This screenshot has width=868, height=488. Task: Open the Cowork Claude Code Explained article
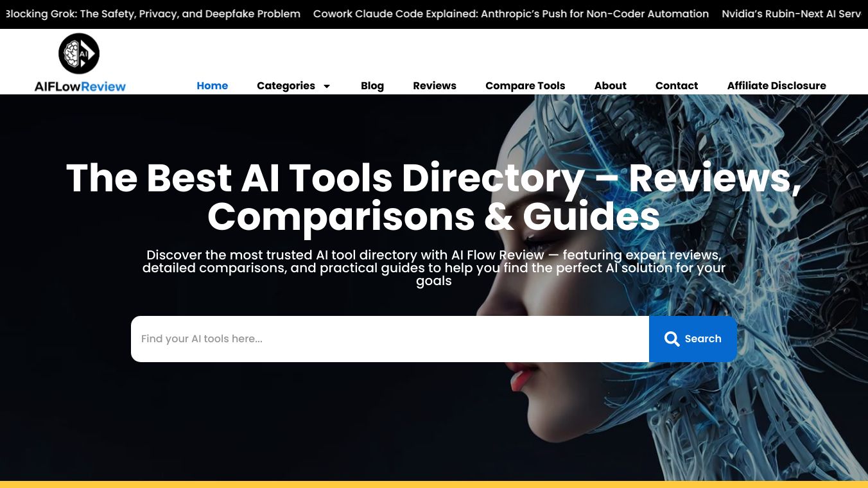[510, 13]
